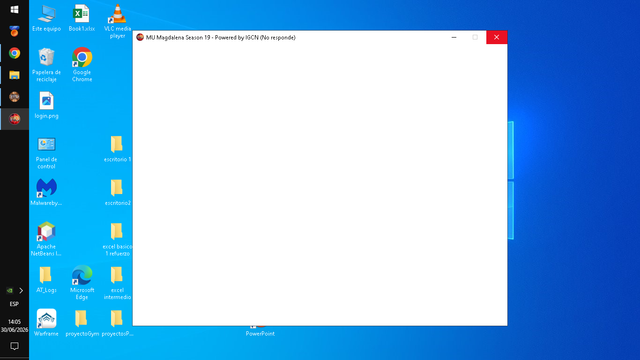Screen dimensions: 640x360
Task: Open the clock showing 14:05
Action: [x=14, y=326]
